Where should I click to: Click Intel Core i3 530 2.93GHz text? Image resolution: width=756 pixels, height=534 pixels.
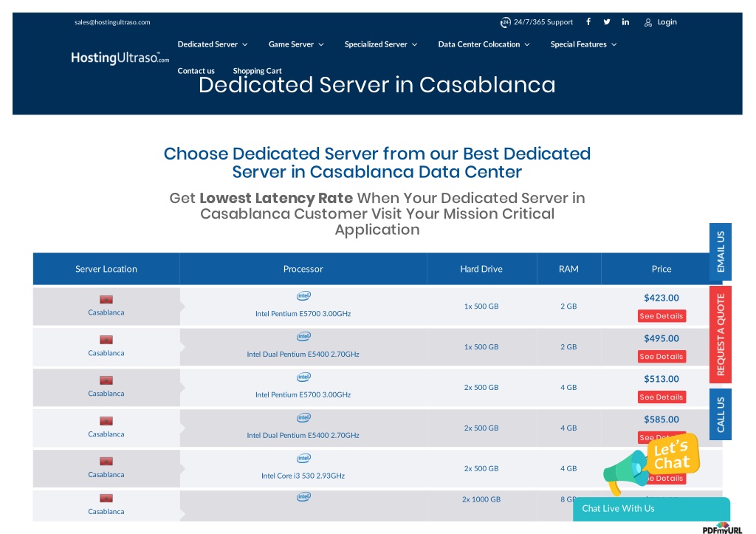[303, 476]
